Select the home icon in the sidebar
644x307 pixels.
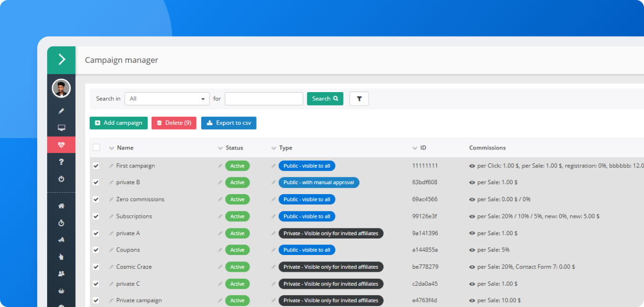[61, 205]
